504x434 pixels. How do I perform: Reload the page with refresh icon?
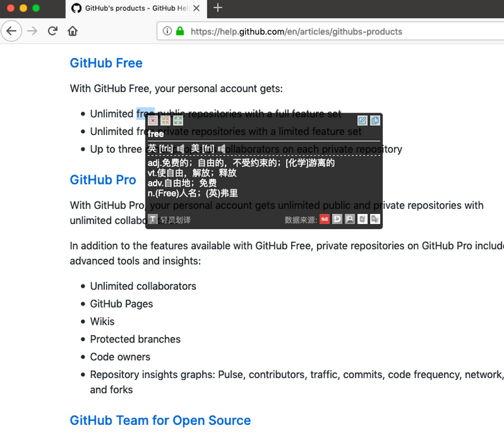(x=53, y=31)
